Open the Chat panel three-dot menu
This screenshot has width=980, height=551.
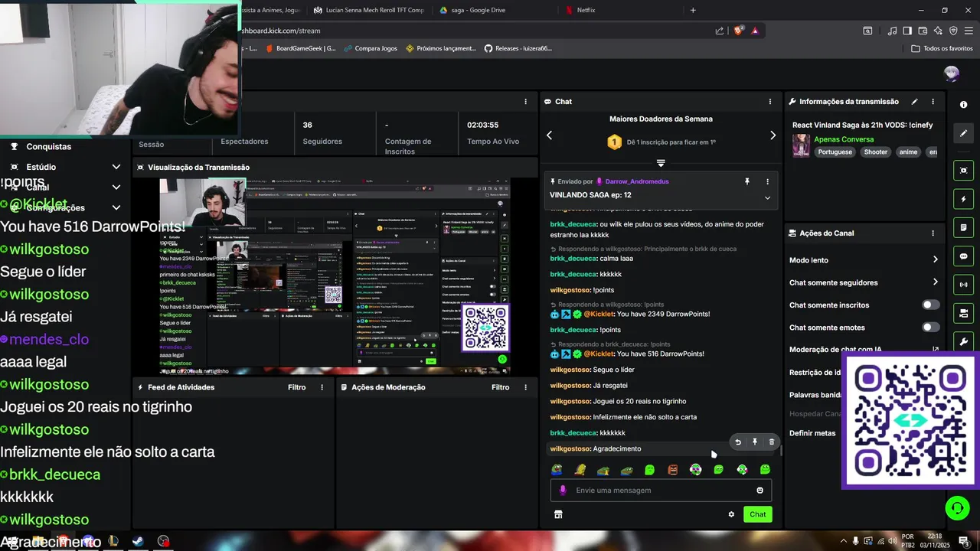pyautogui.click(x=770, y=101)
